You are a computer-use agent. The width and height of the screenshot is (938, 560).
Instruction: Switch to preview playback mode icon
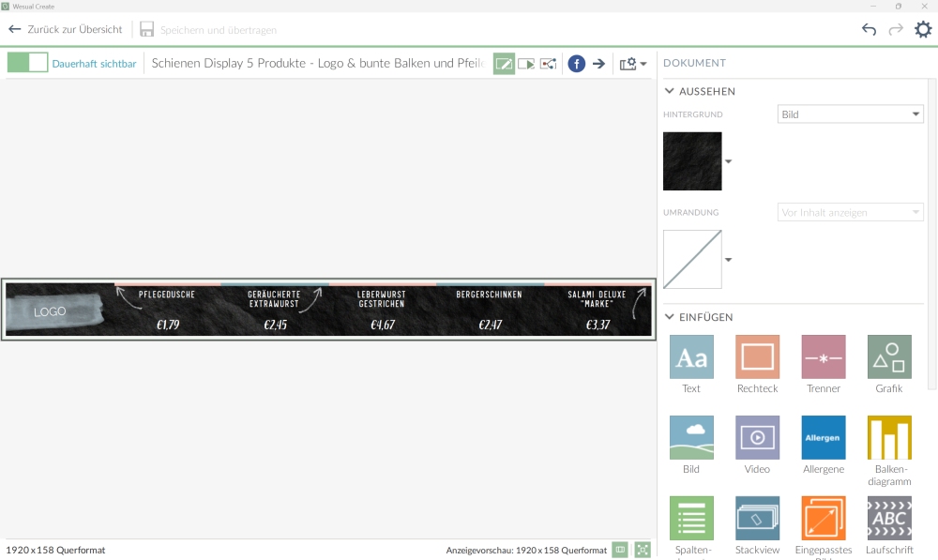(x=526, y=64)
